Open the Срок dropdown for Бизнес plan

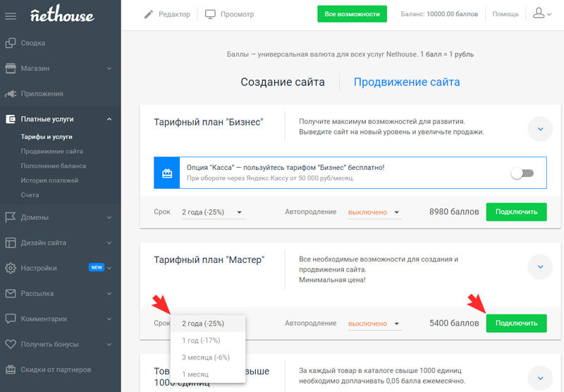pyautogui.click(x=213, y=212)
